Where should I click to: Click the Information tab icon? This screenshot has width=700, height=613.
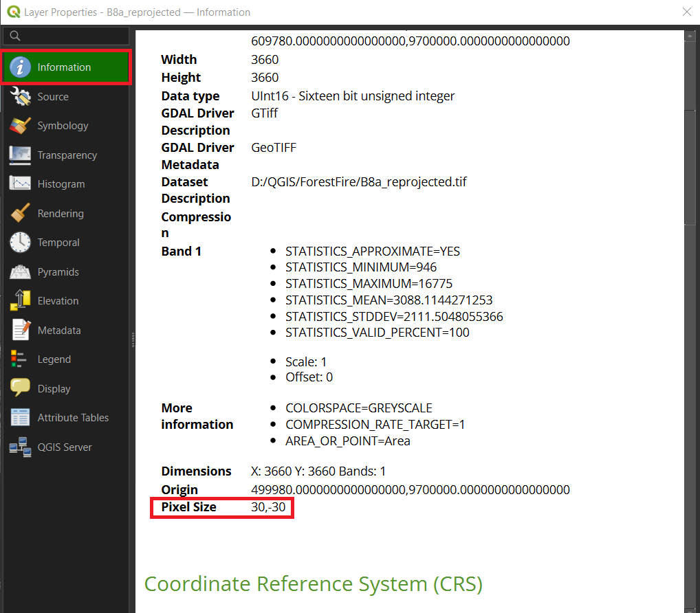click(x=21, y=67)
